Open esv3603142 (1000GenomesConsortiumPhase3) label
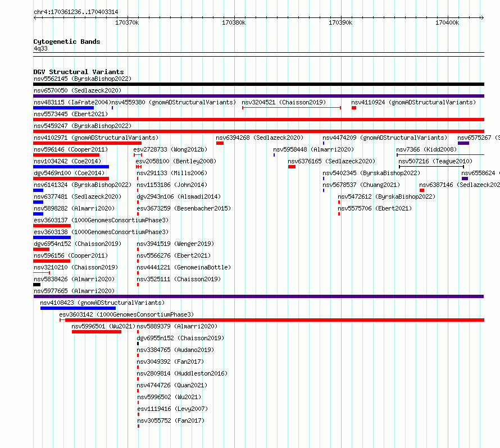Screen dimensions: 500x448 (126, 314)
